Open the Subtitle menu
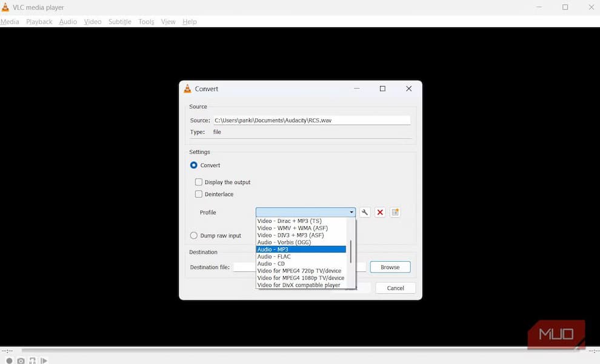The width and height of the screenshot is (600, 364). tap(120, 22)
